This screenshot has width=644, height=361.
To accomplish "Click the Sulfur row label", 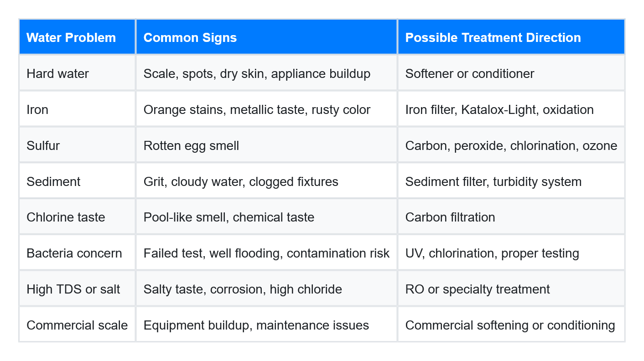I will click(77, 145).
